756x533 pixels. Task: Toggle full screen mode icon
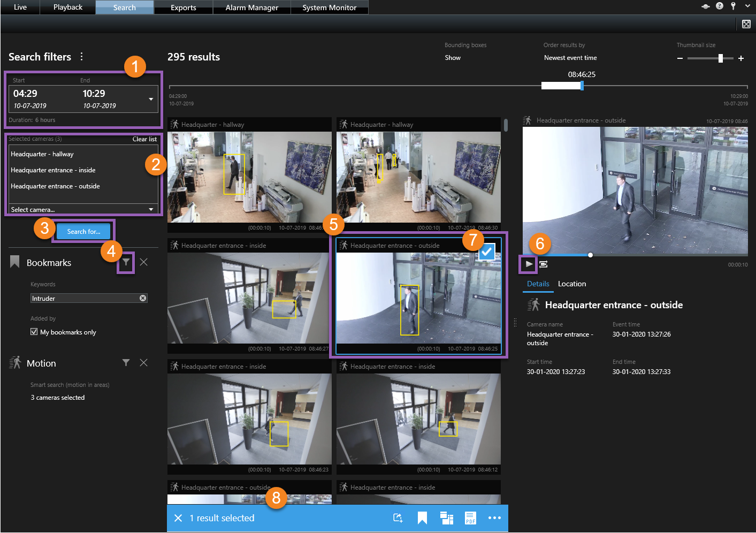pos(746,24)
